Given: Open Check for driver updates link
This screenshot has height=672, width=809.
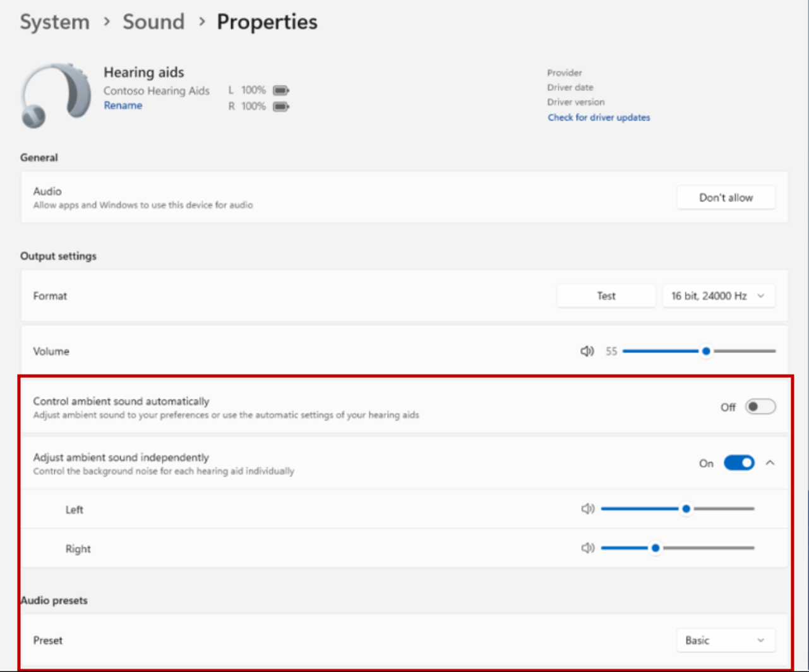Looking at the screenshot, I should (x=599, y=117).
